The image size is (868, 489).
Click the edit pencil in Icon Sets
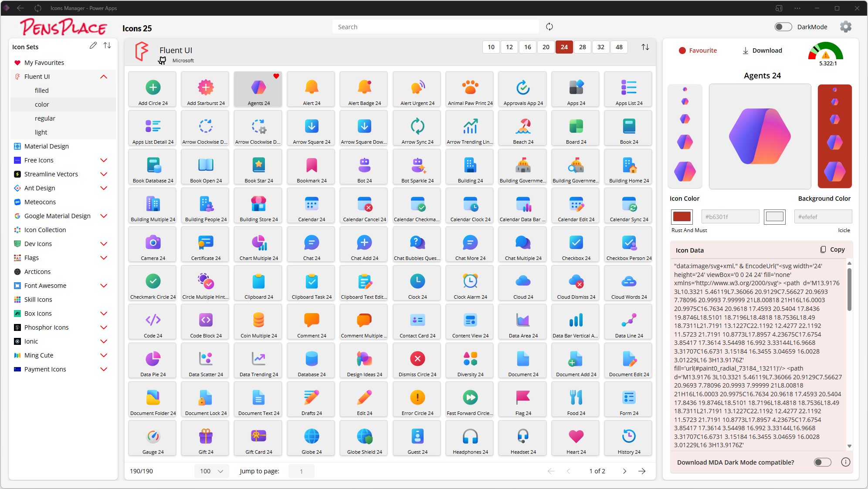(x=93, y=46)
